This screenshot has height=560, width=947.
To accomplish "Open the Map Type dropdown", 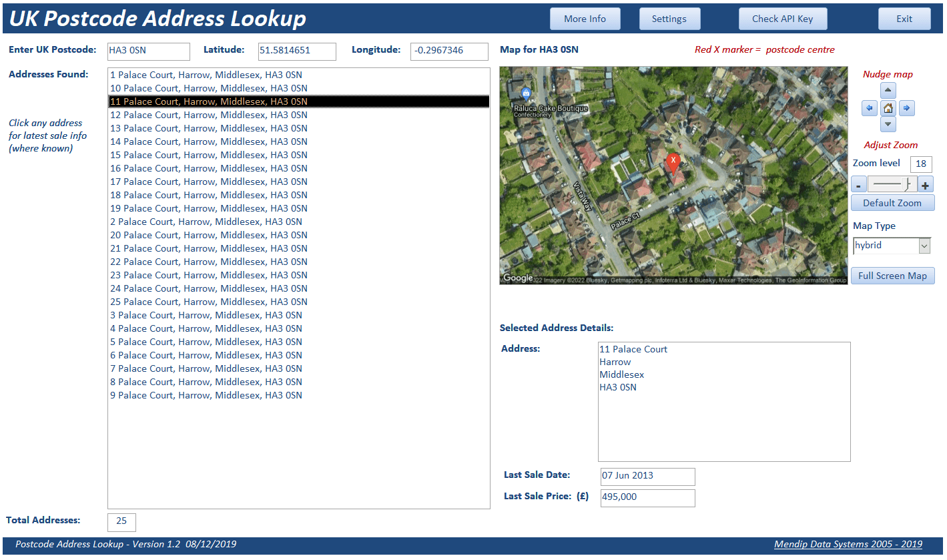I will coord(925,246).
